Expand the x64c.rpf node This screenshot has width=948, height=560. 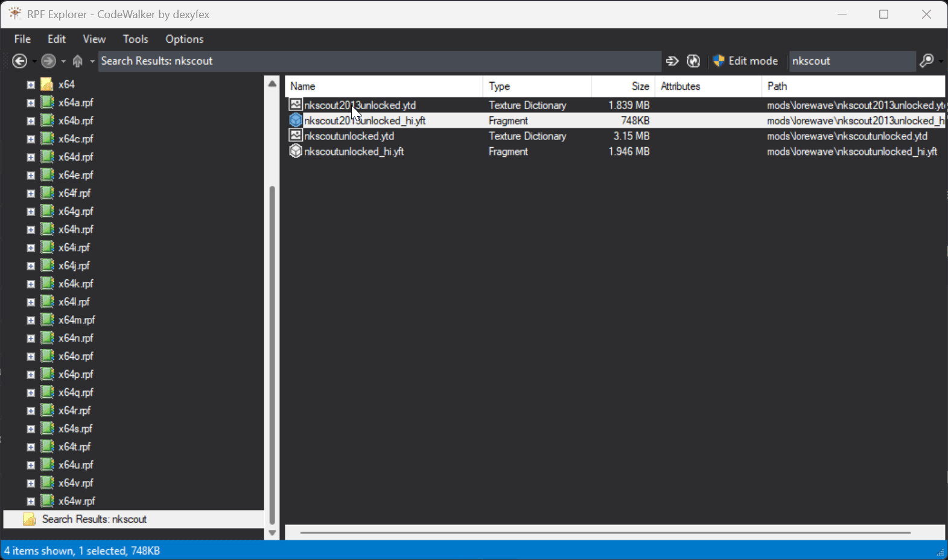(31, 139)
